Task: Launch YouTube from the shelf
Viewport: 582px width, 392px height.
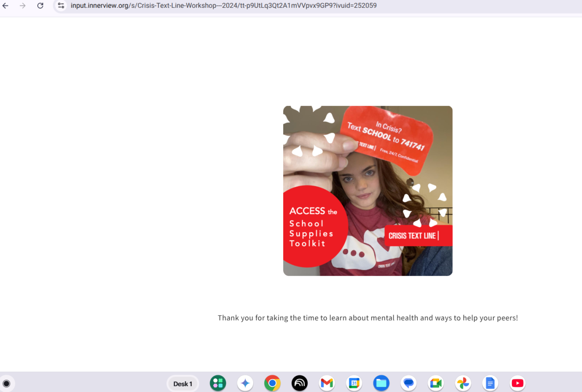Action: pos(517,383)
